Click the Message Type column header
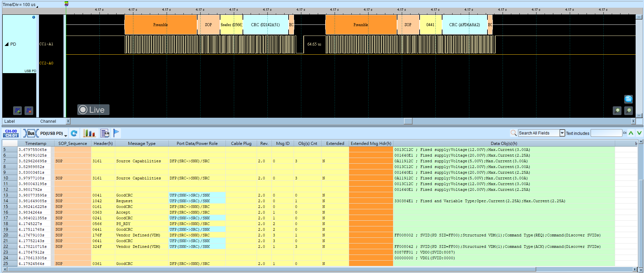The height and width of the screenshot is (273, 644). tap(142, 144)
